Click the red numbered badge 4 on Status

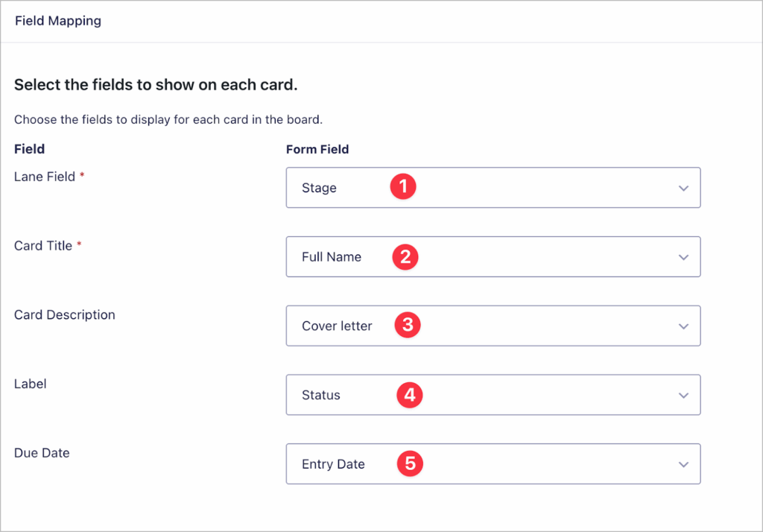409,395
